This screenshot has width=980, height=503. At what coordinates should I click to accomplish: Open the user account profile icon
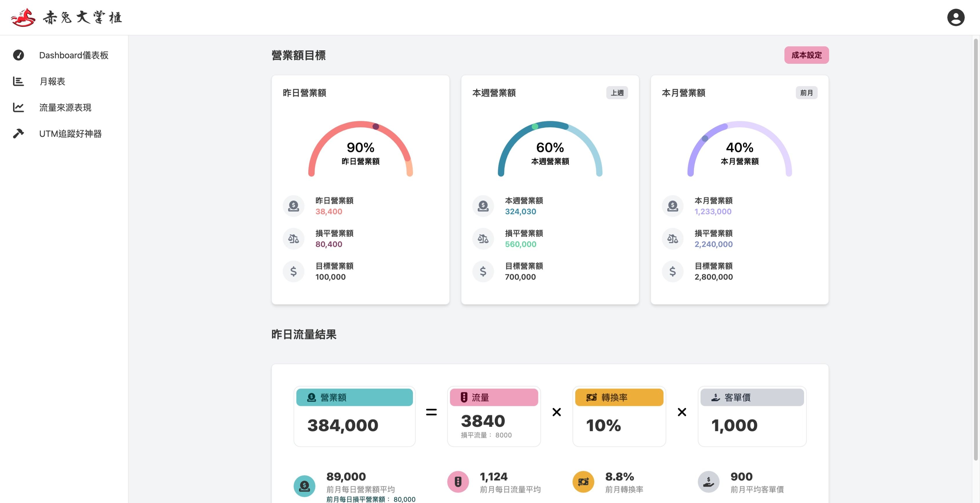pyautogui.click(x=955, y=17)
